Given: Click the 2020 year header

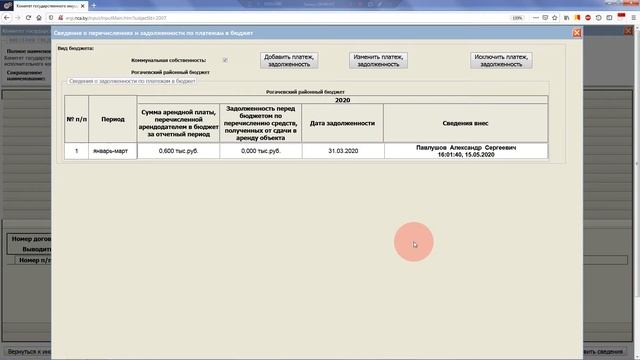Looking at the screenshot, I should (x=342, y=100).
